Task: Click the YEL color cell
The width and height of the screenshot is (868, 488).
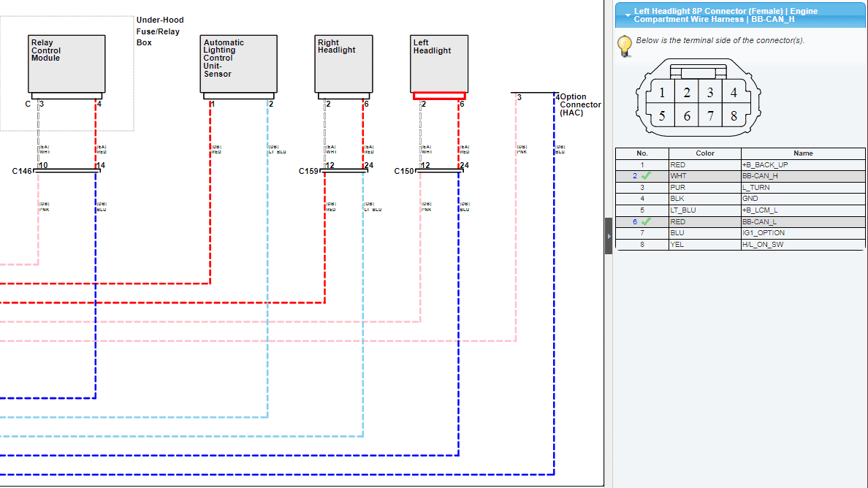Action: coord(704,245)
